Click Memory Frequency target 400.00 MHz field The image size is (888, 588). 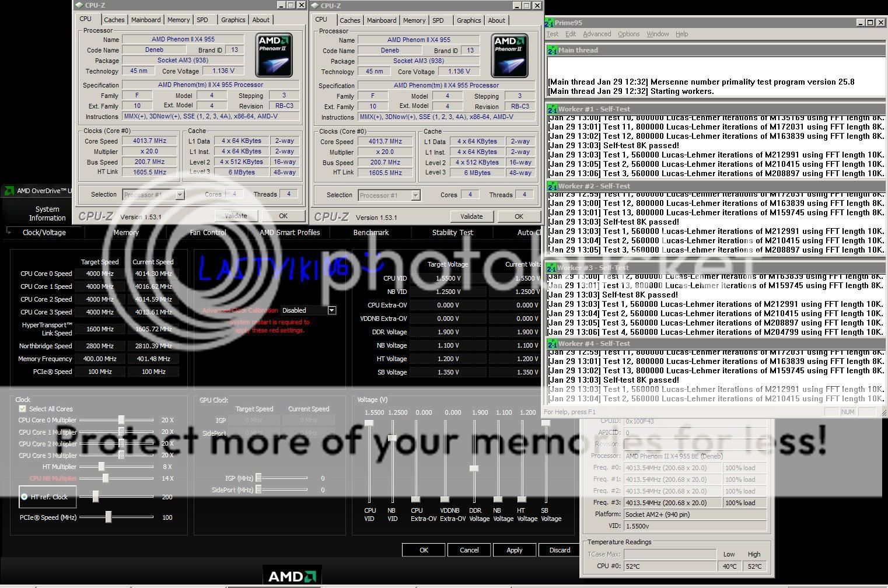click(100, 359)
